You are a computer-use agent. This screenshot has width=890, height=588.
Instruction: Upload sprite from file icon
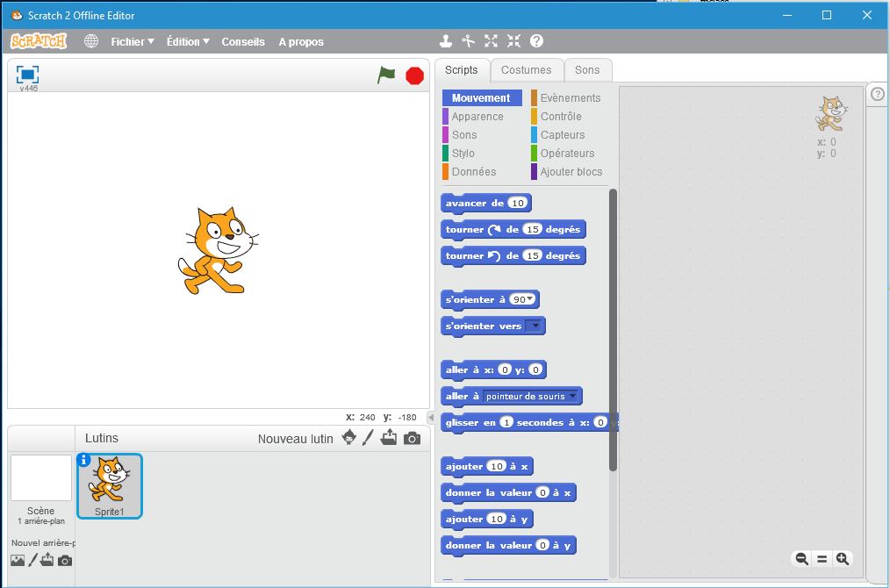pos(389,438)
